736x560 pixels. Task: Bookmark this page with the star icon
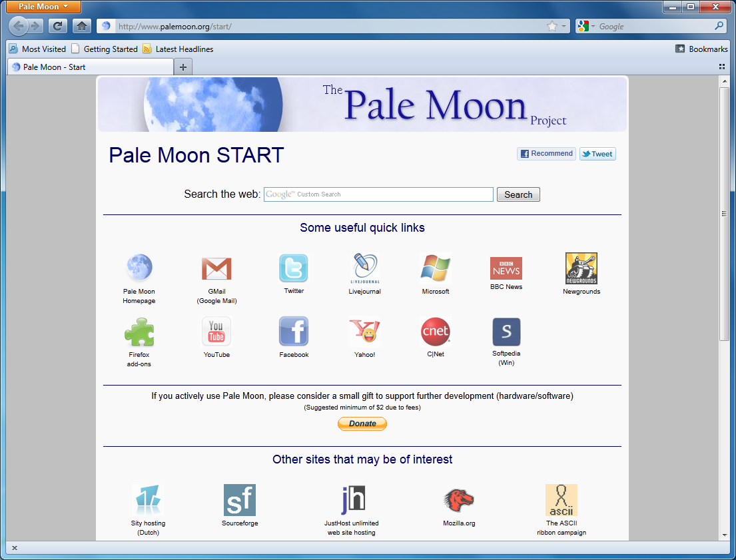552,26
